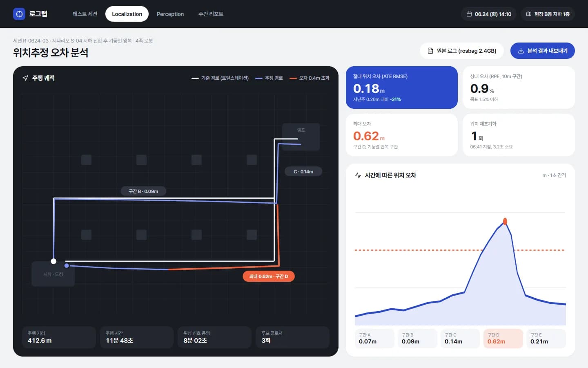
Task: Click the 위치추정 오차 분석 heading
Action: [x=51, y=52]
